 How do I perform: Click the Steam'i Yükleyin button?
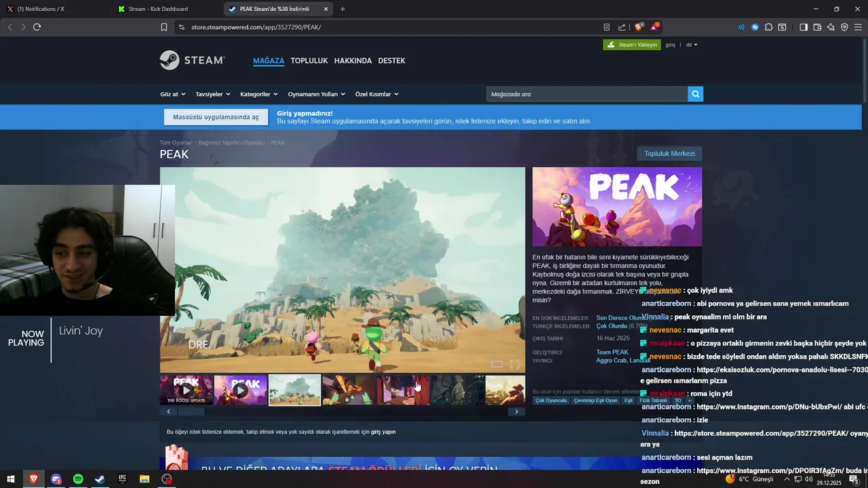[x=631, y=45]
